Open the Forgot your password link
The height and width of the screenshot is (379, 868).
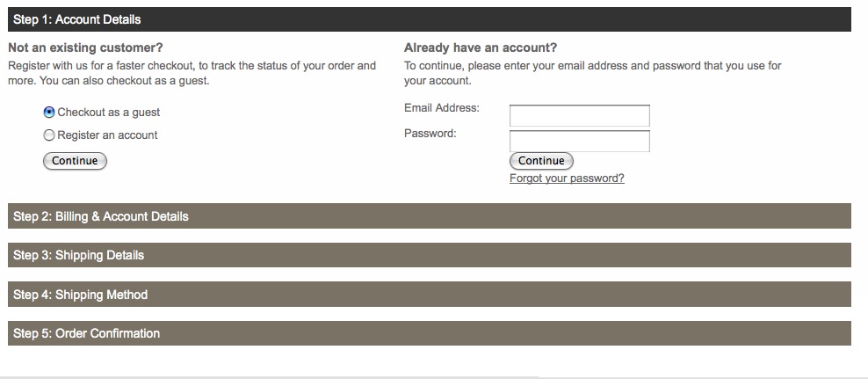(567, 178)
